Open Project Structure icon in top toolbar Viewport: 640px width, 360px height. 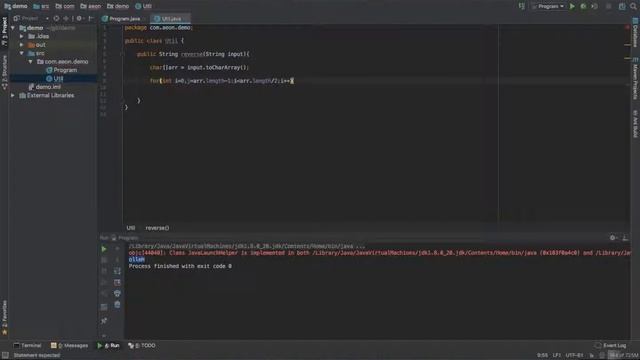point(622,6)
